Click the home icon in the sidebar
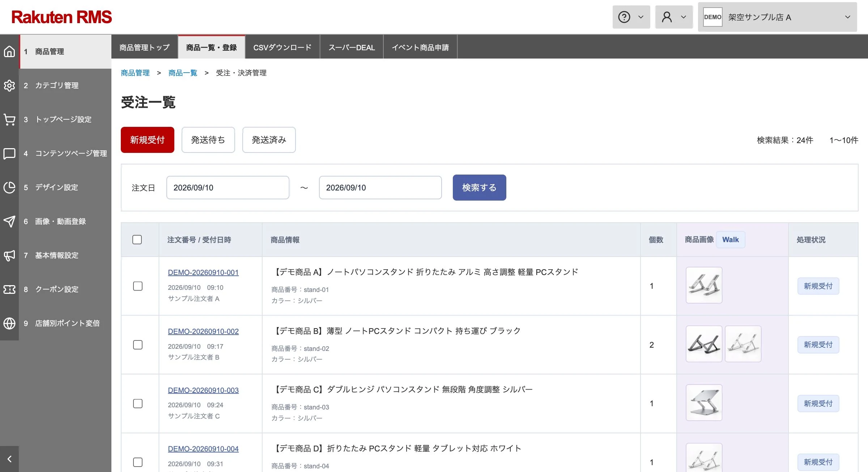Viewport: 868px width, 472px height. [x=9, y=52]
